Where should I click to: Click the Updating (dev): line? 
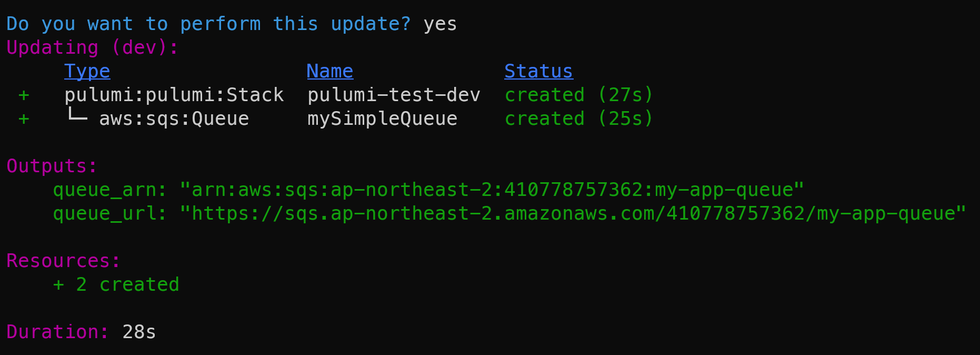click(93, 47)
